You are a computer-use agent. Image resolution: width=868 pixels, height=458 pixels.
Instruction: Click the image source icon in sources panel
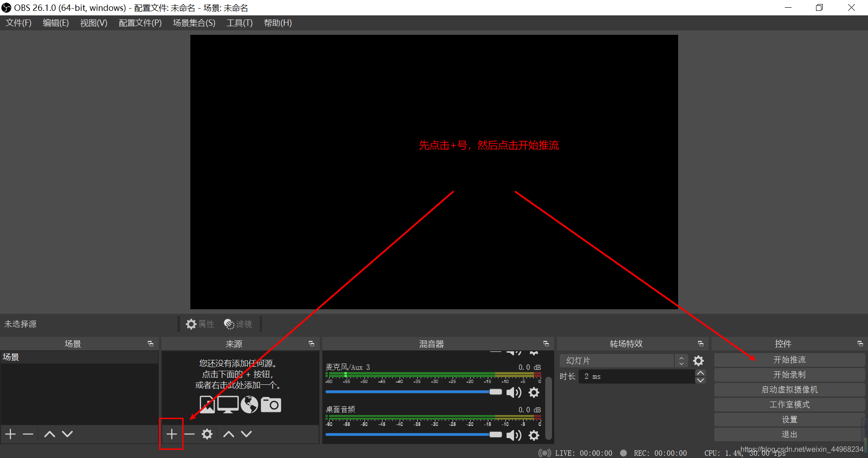[207, 405]
